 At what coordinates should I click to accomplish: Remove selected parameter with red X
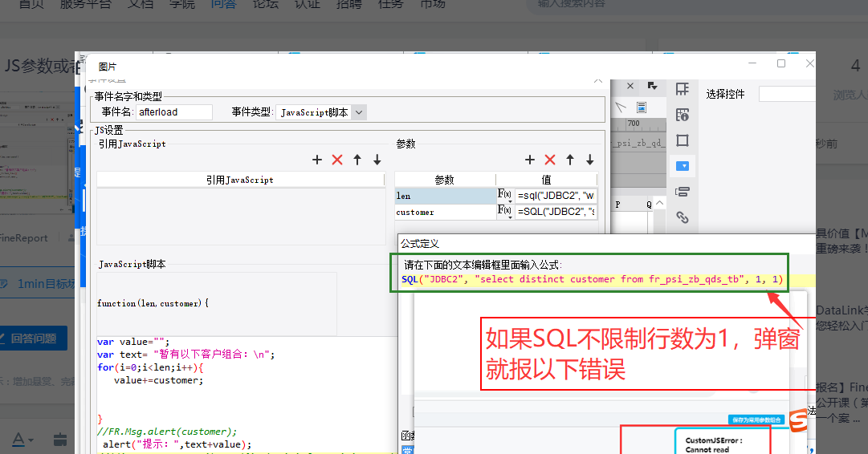click(550, 160)
